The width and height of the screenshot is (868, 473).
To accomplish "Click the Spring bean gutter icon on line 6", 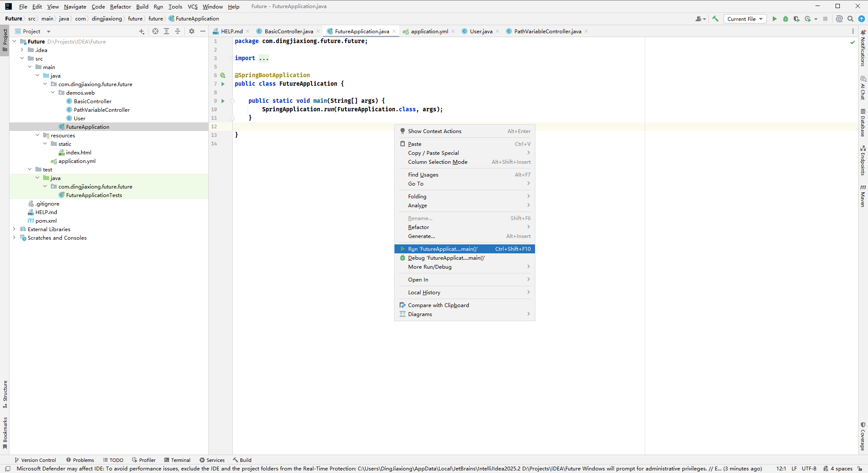I will 223,75.
